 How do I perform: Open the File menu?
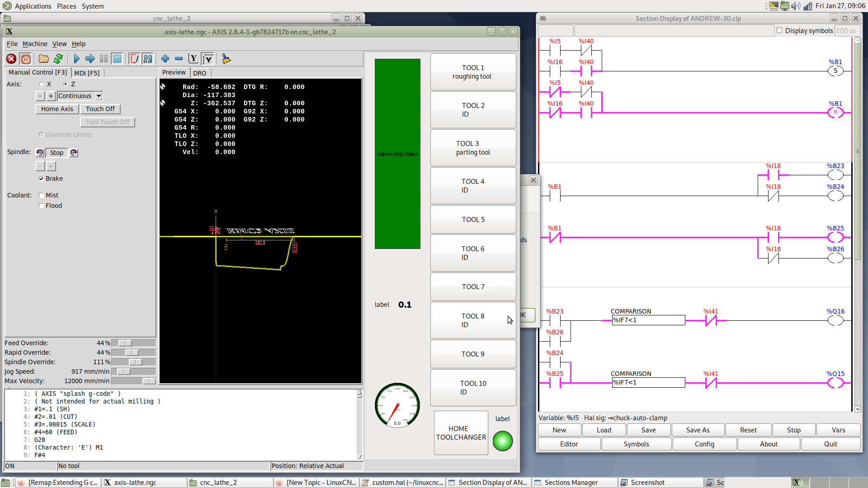tap(12, 44)
